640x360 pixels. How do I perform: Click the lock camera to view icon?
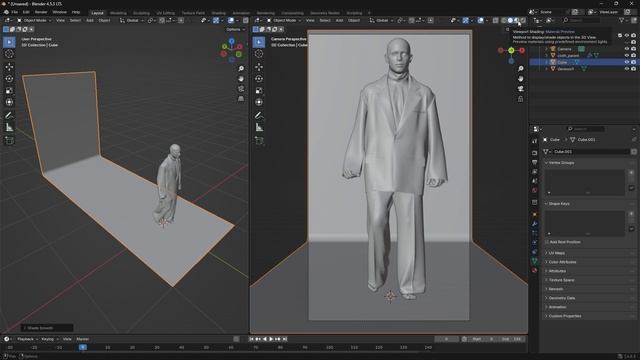pos(520,99)
